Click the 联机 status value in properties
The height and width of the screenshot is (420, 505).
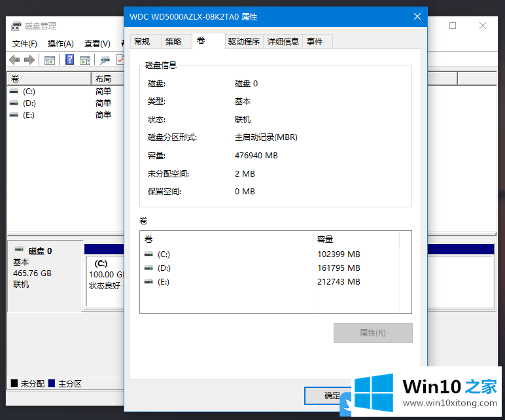(x=243, y=120)
